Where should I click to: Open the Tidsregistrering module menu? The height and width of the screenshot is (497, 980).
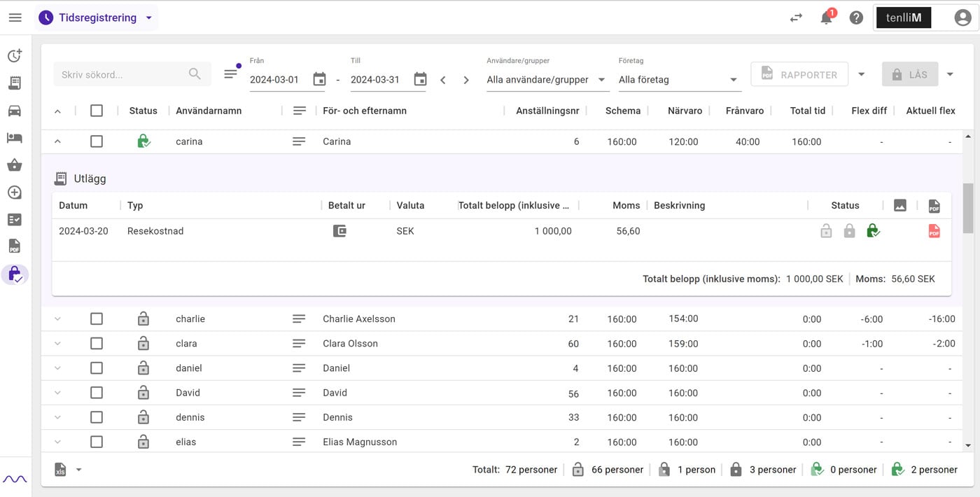coord(97,17)
